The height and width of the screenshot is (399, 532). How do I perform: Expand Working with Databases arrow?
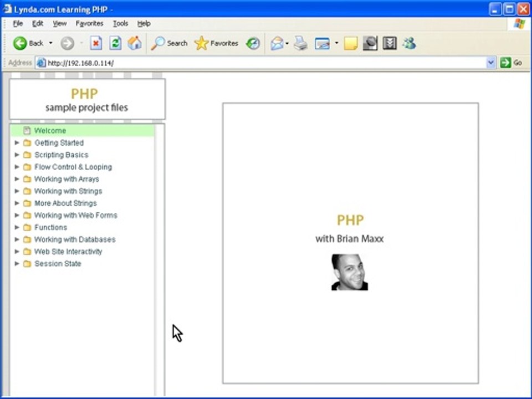(x=17, y=239)
